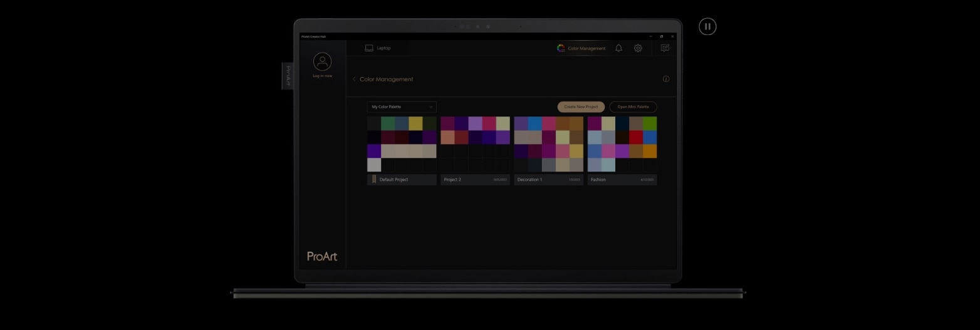Pause the video with the pause button

[707, 26]
